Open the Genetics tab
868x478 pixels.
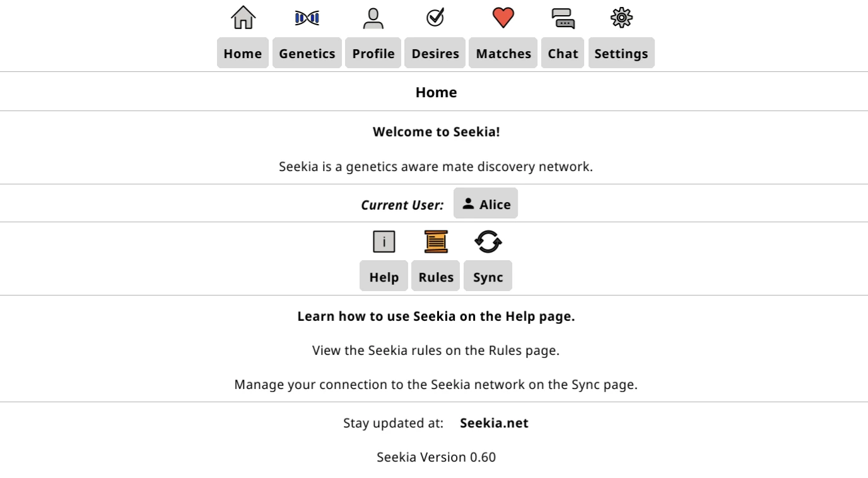(307, 53)
